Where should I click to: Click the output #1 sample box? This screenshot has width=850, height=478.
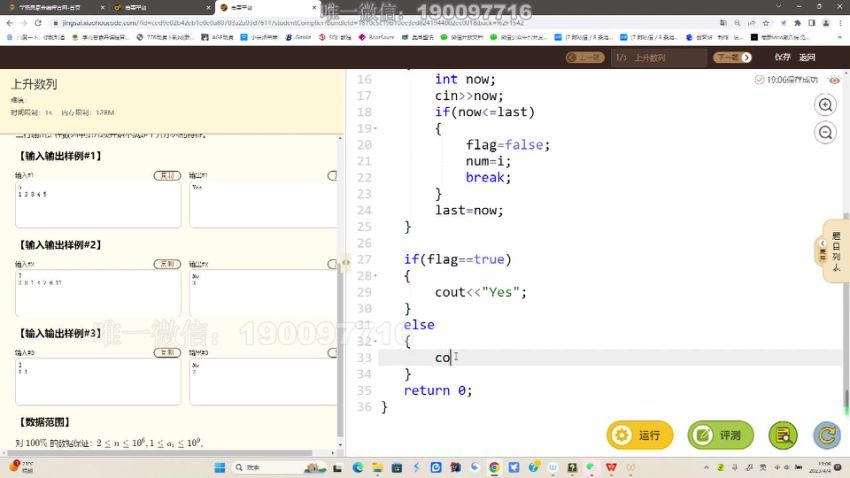263,205
